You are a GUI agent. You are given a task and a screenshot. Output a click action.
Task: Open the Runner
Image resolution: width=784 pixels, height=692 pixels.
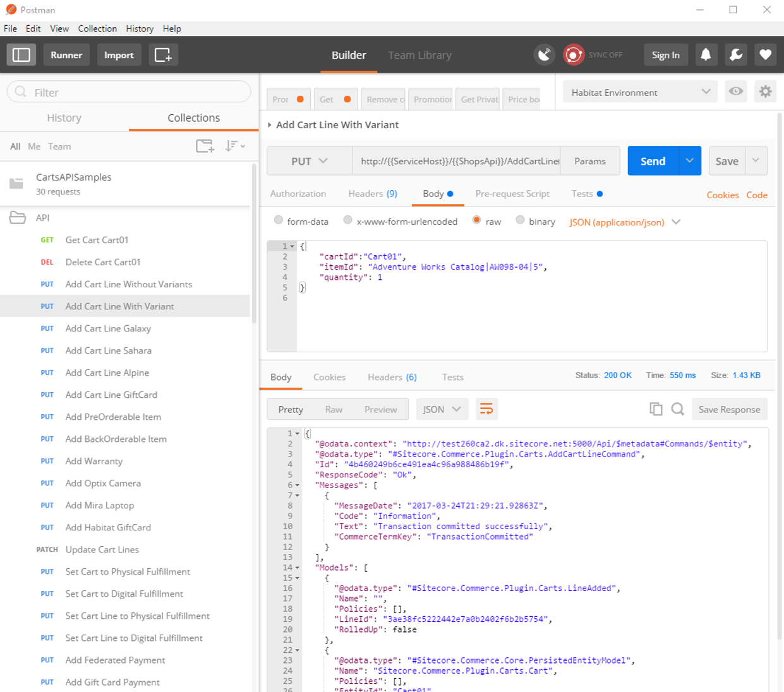click(x=66, y=55)
